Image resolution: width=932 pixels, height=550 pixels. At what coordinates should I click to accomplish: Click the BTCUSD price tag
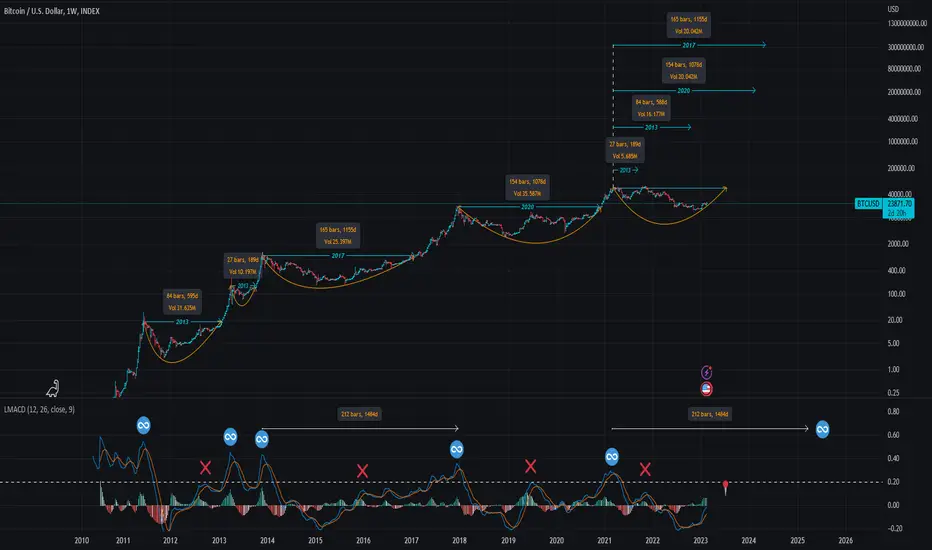(x=868, y=203)
